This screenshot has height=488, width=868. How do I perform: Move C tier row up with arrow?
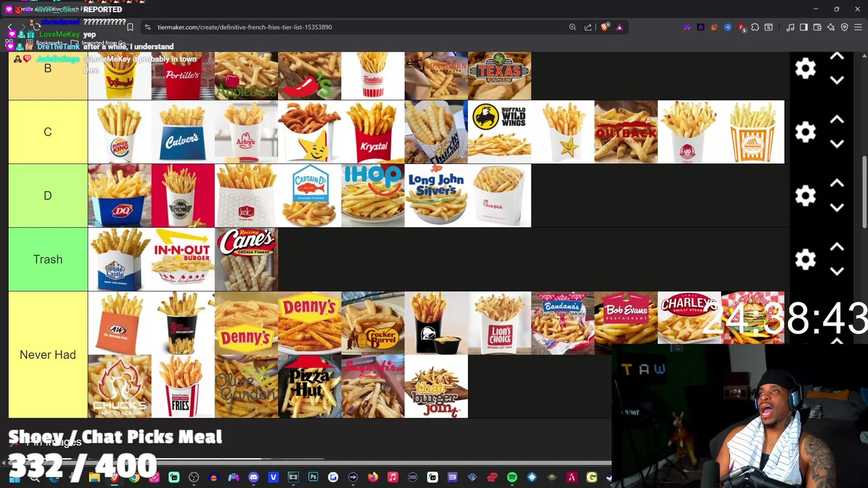[837, 120]
